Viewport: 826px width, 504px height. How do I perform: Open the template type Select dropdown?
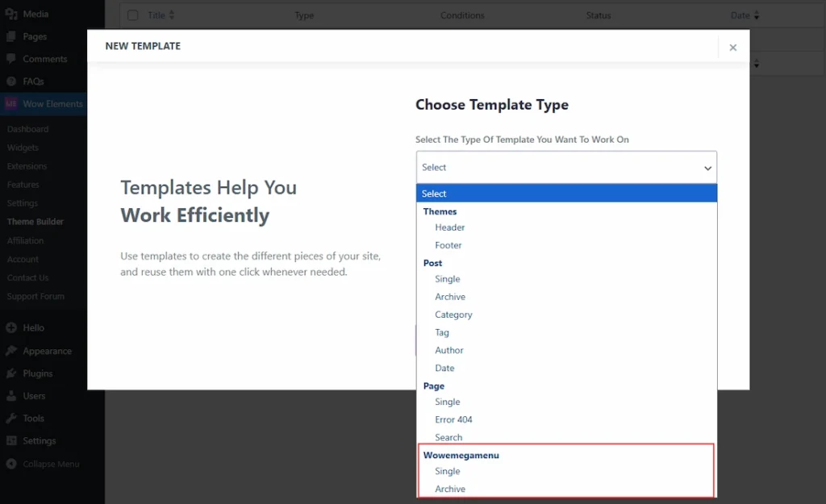[x=566, y=168]
